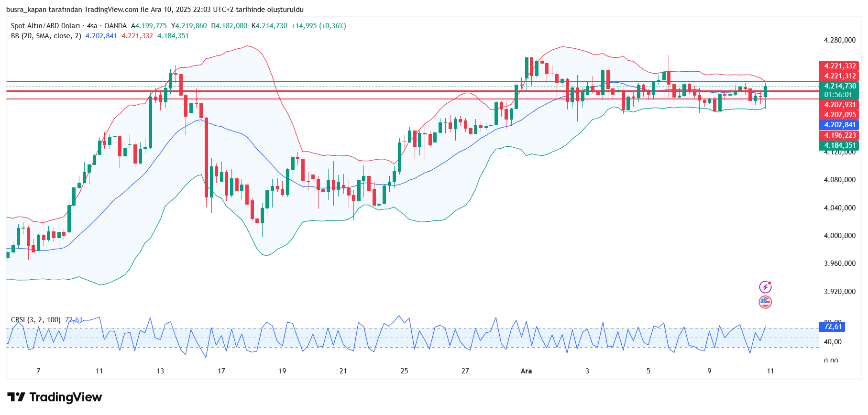This screenshot has height=415, width=868.
Task: Click the blue CRSI 72,61 axis label
Action: [x=832, y=327]
